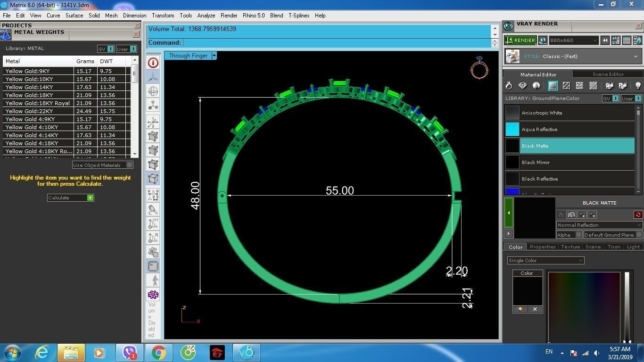The height and width of the screenshot is (362, 644).
Task: Click the light bulb icon in Material Editor
Action: point(638,86)
